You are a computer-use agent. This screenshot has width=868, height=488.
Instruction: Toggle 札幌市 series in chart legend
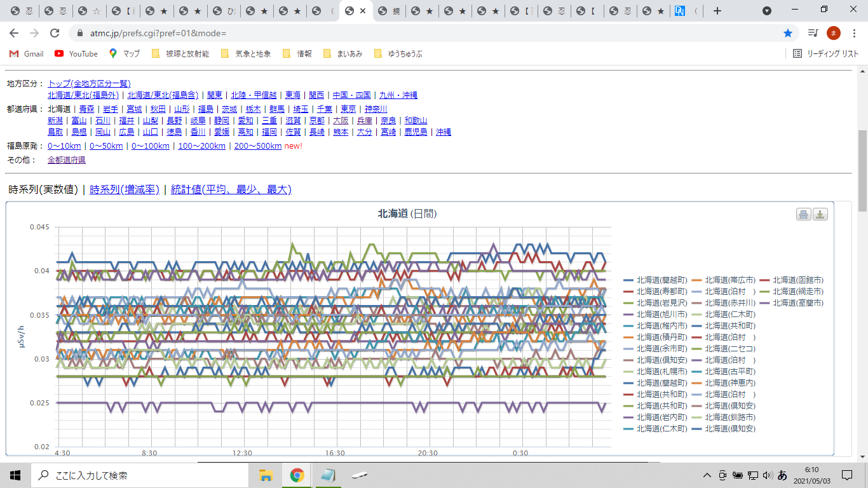click(655, 371)
